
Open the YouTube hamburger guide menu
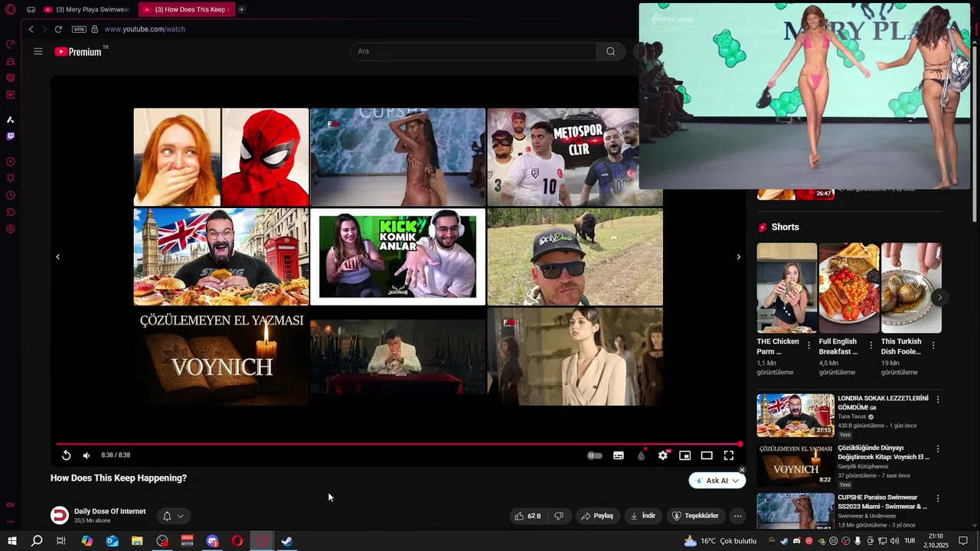(38, 51)
